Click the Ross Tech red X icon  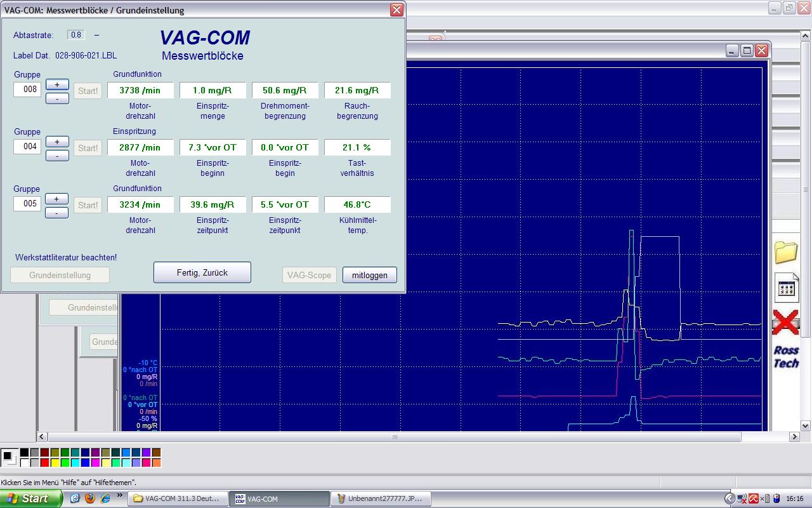pyautogui.click(x=785, y=323)
